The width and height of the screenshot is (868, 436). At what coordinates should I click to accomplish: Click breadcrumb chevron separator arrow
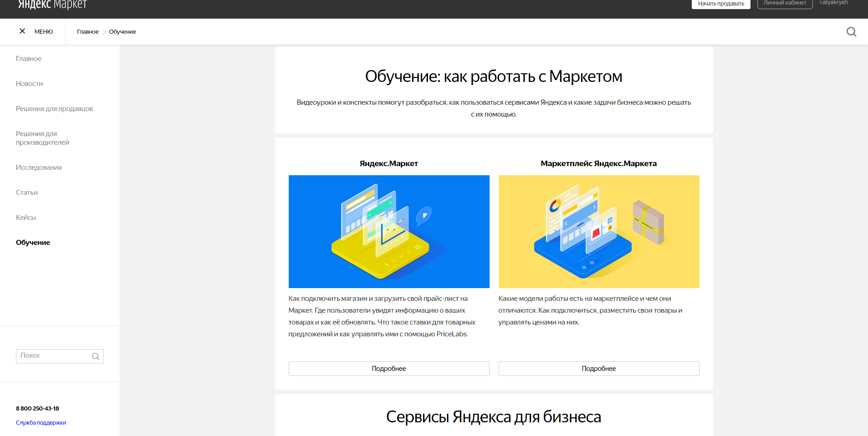(x=104, y=32)
